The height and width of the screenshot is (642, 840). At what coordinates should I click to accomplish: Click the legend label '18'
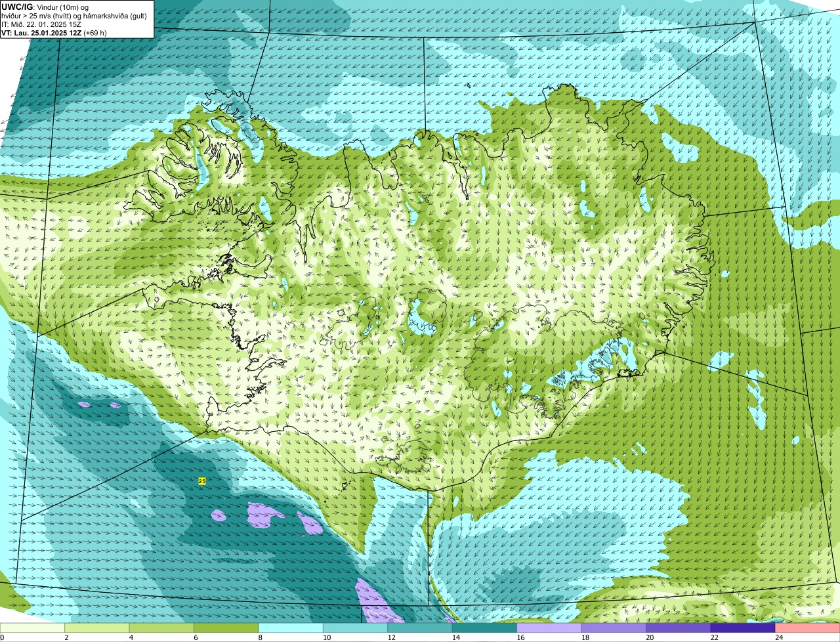point(585,637)
